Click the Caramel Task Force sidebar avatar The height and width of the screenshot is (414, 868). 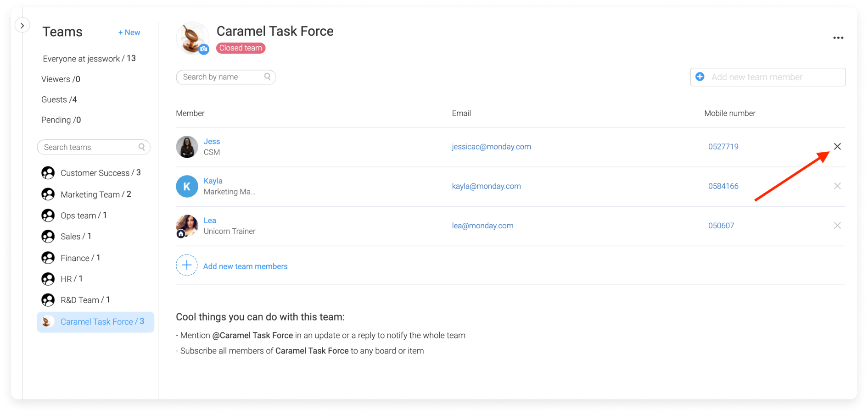click(47, 322)
